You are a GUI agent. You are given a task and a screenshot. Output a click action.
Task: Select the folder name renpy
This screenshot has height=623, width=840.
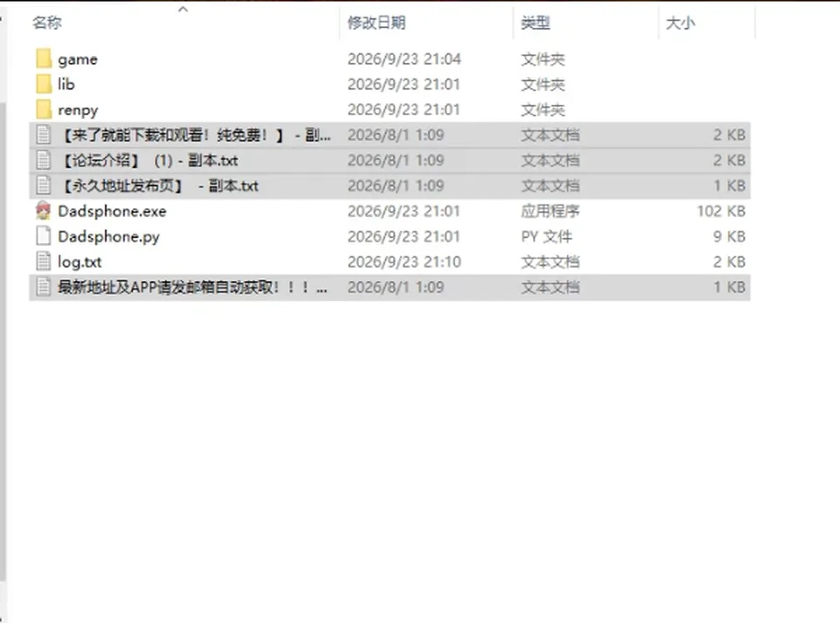[78, 110]
